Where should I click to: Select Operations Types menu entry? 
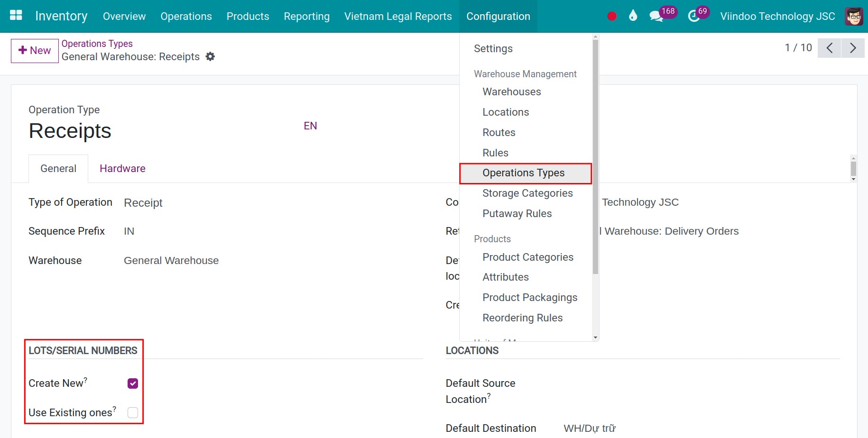tap(526, 173)
